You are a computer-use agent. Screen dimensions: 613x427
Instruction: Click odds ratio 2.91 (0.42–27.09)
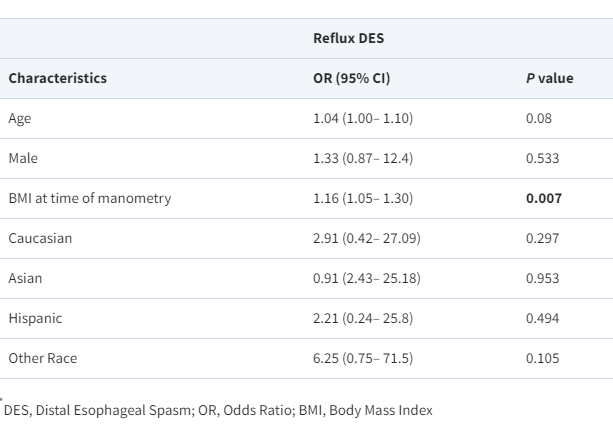[x=366, y=238]
